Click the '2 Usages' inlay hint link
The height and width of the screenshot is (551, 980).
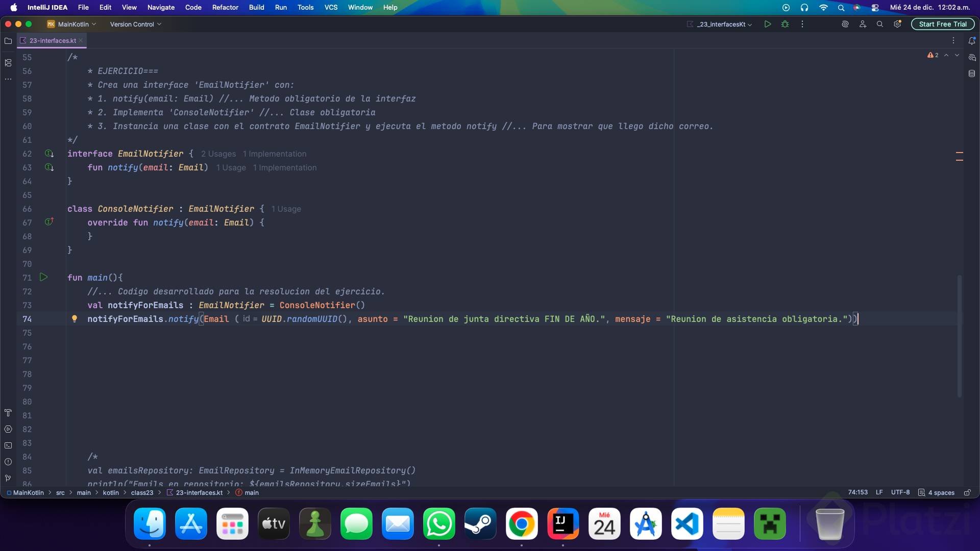(218, 154)
